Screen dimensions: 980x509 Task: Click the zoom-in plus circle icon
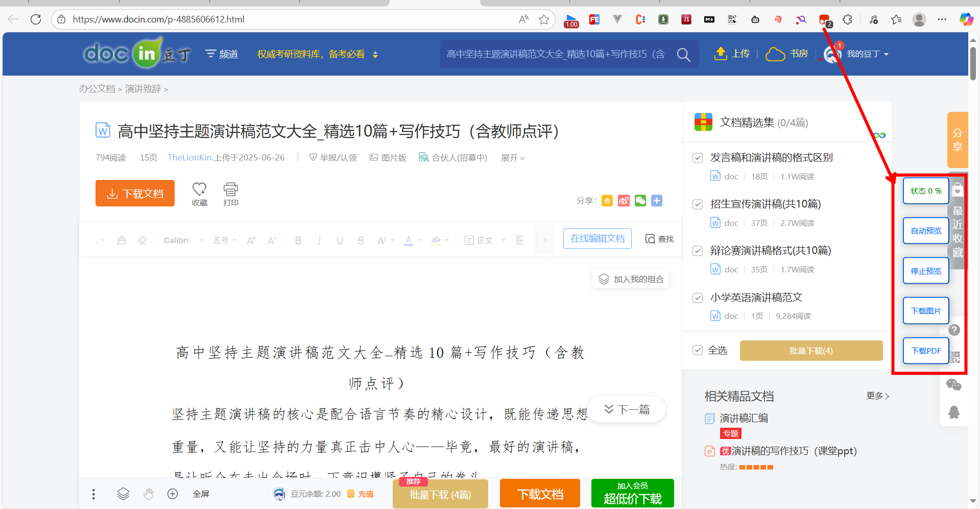(x=173, y=494)
